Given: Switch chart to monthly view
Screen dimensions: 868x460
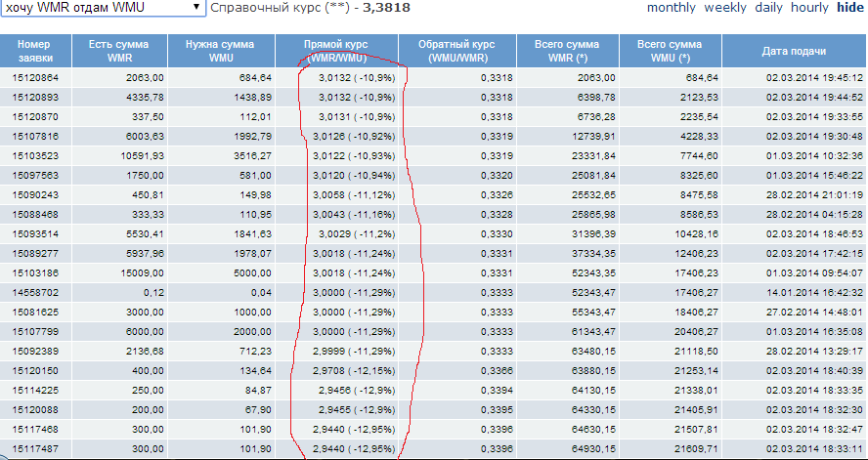Looking at the screenshot, I should [x=671, y=8].
